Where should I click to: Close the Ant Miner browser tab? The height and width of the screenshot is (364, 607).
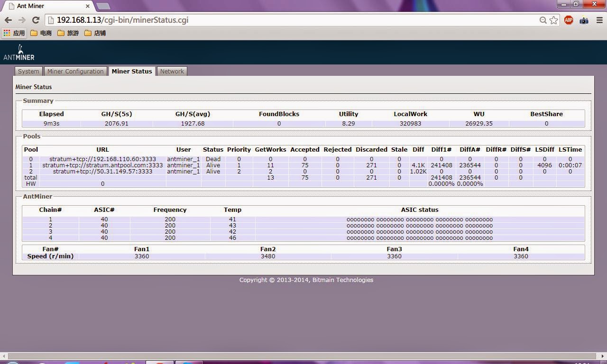pos(88,6)
